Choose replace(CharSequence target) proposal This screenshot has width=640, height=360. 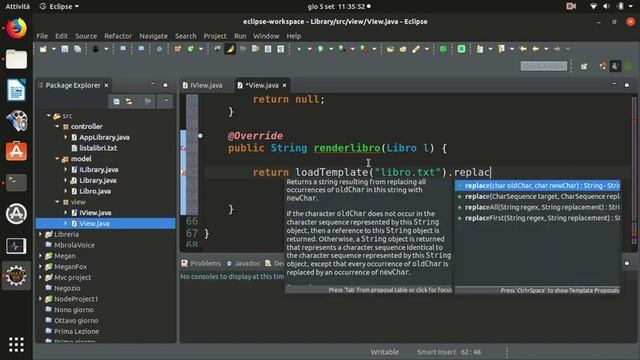tap(538, 196)
